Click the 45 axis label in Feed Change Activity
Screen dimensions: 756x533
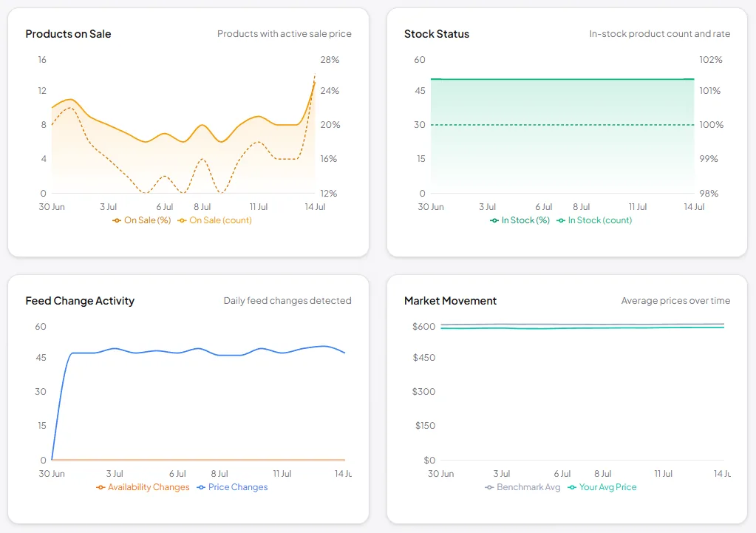pos(41,357)
